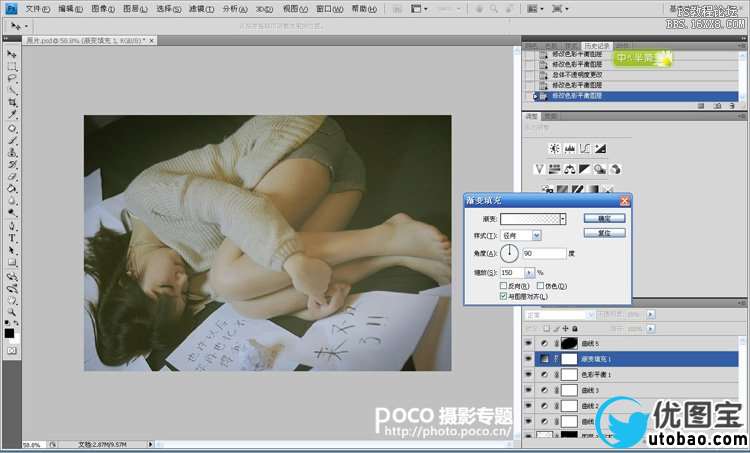Click 复位 (Reset) in gradient fill dialog
Screen dimensions: 750x453
point(605,233)
